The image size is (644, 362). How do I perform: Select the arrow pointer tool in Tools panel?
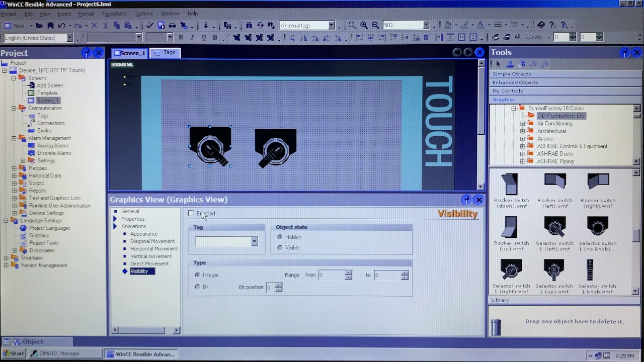pos(498,64)
